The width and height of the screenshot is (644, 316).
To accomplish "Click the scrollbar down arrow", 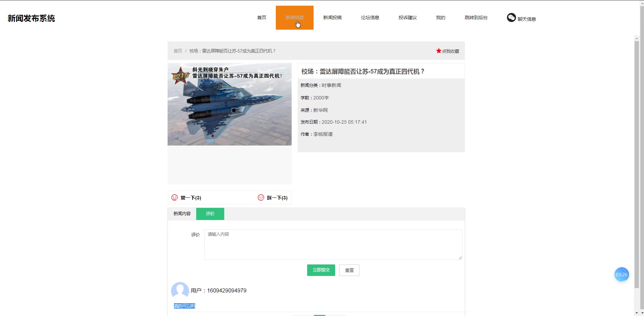I will (x=637, y=313).
